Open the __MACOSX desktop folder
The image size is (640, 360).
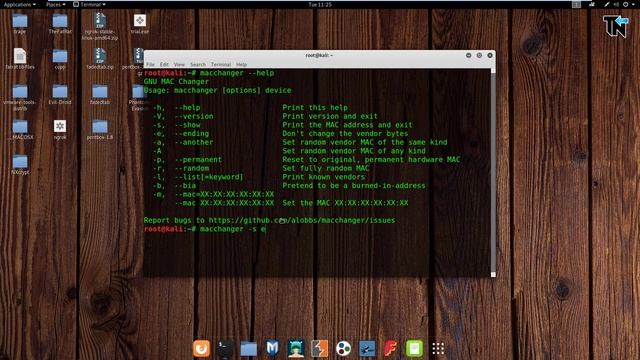click(x=20, y=130)
